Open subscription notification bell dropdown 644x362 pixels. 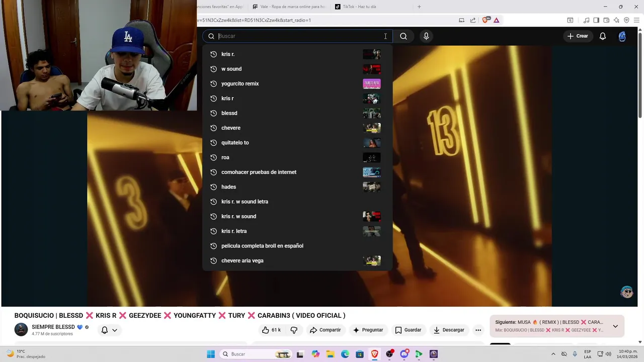[109, 330]
